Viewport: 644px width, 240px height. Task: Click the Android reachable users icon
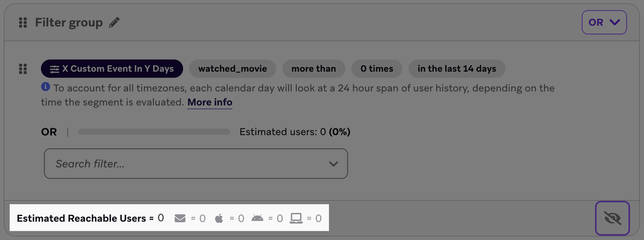tap(258, 218)
